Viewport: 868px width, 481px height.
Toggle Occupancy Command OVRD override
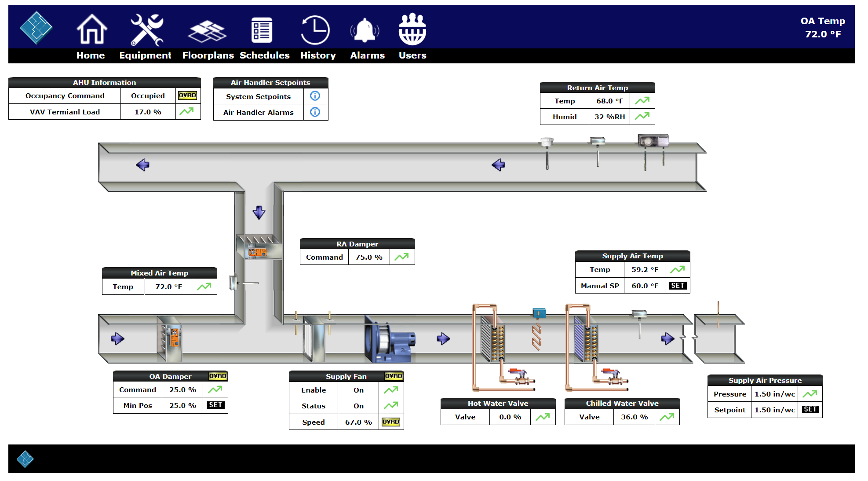click(x=187, y=95)
